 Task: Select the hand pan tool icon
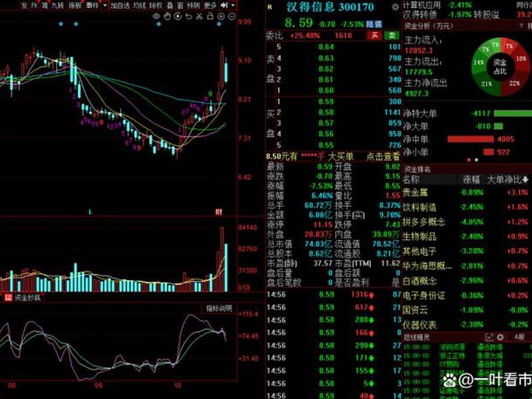pos(167,16)
